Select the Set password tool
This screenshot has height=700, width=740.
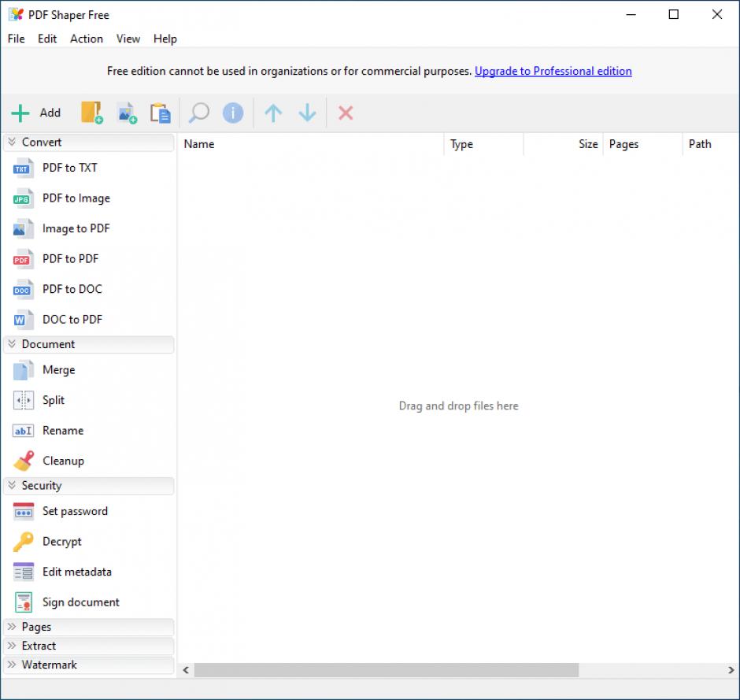coord(75,511)
